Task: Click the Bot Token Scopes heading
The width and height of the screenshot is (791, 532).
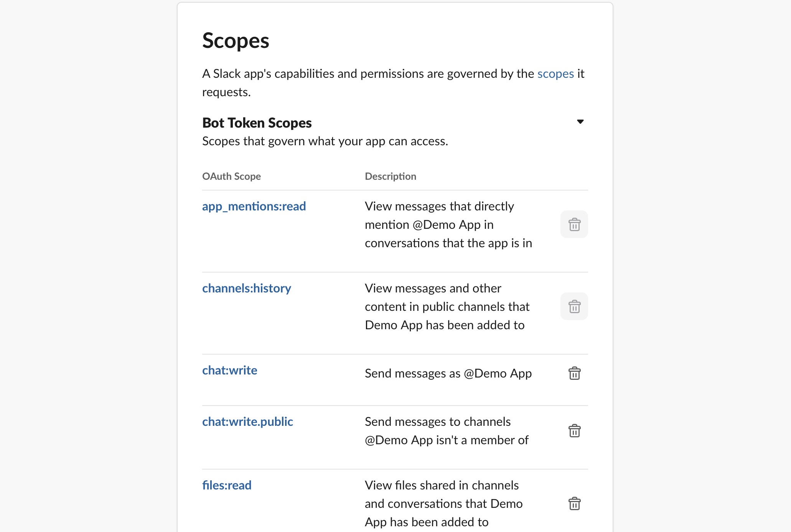Action: click(257, 123)
